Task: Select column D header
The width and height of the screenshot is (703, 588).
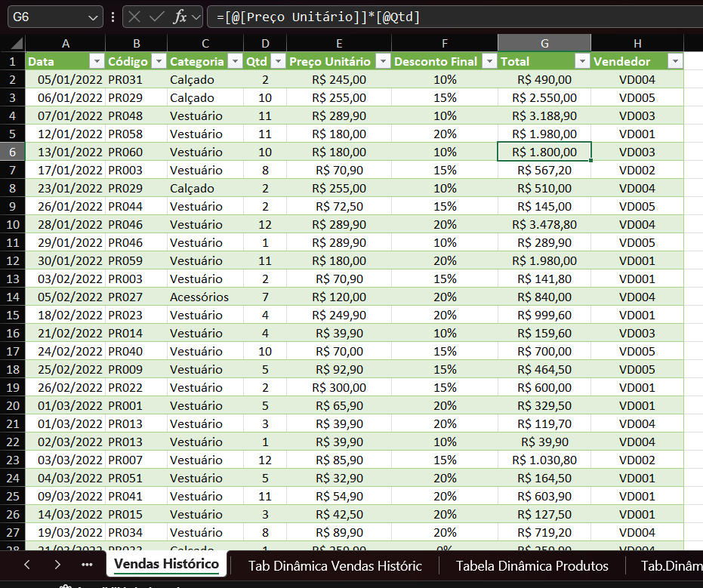Action: point(265,44)
